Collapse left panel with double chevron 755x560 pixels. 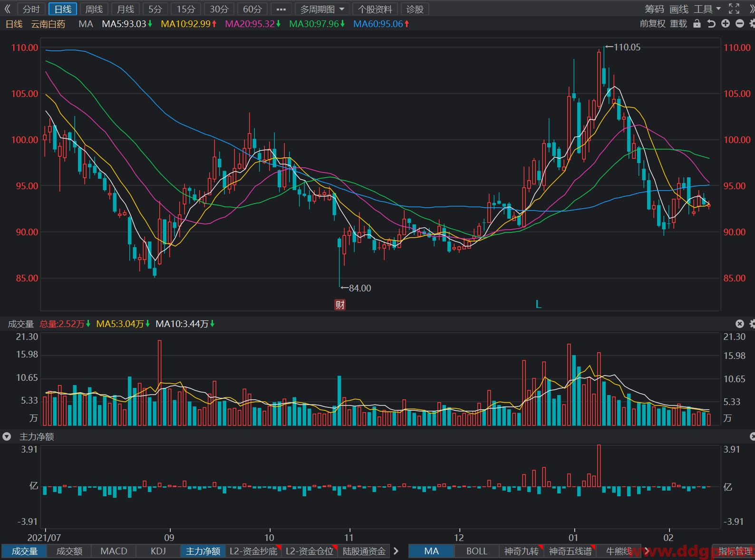pos(7,9)
